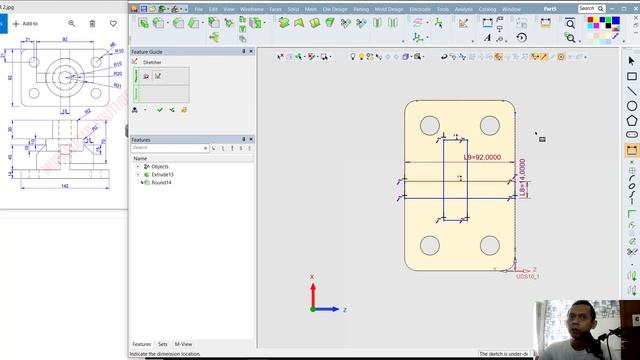This screenshot has width=640, height=360.
Task: Switch to the Sets tab
Action: pyautogui.click(x=162, y=344)
